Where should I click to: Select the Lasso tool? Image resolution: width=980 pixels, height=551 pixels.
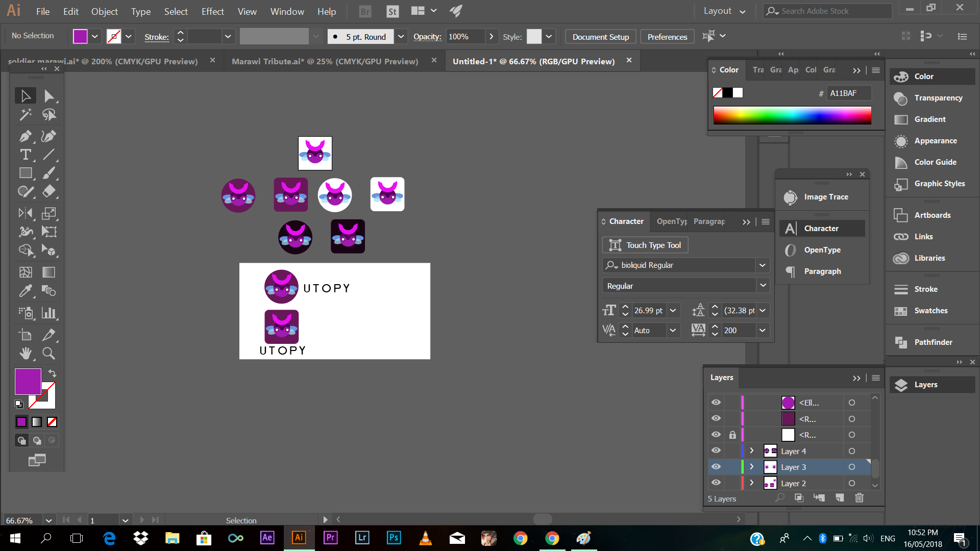[49, 115]
